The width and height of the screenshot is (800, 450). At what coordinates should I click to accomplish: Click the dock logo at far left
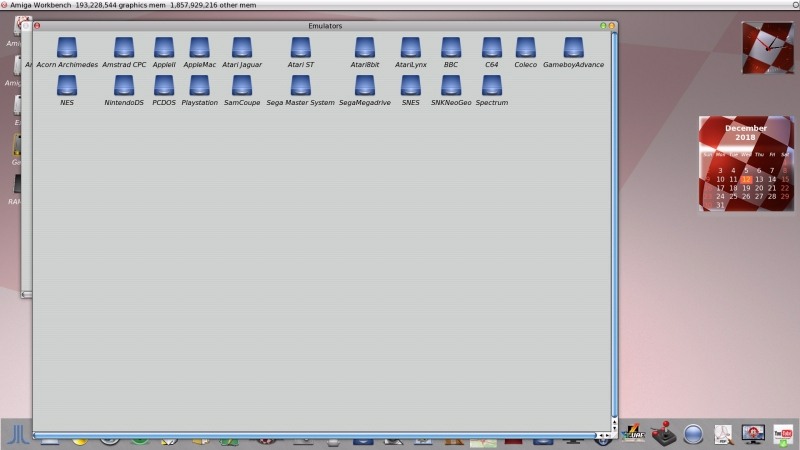pos(17,434)
